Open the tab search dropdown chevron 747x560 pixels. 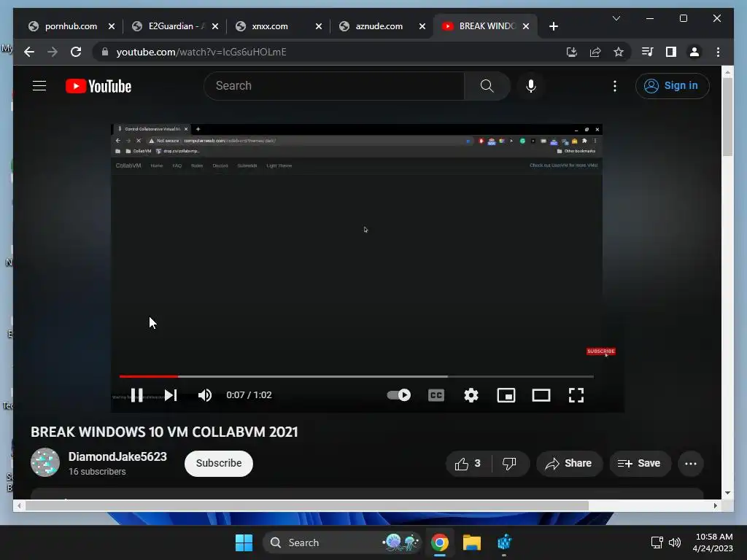(x=616, y=18)
